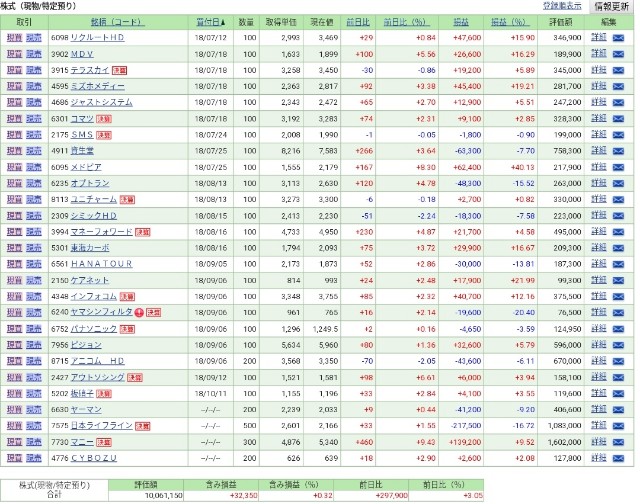The height and width of the screenshot is (504, 640).
Task: Click the 評価額 total 10,061,150
Action: (x=164, y=496)
